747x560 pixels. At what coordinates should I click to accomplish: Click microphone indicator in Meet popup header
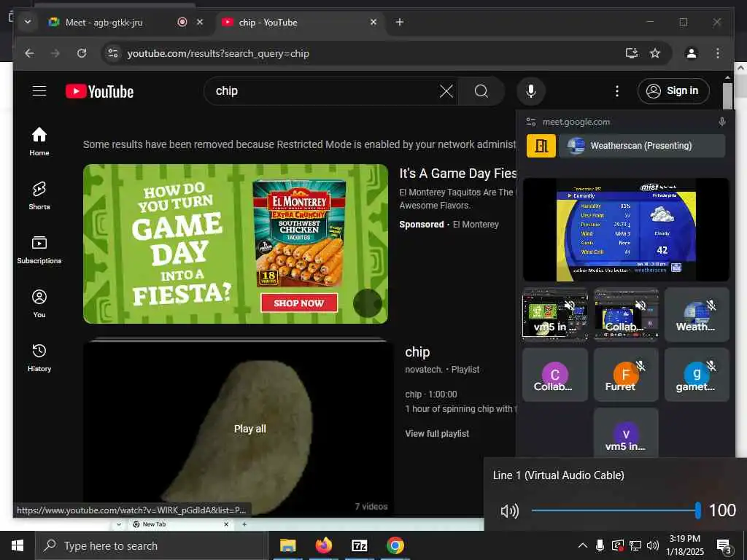tap(721, 122)
